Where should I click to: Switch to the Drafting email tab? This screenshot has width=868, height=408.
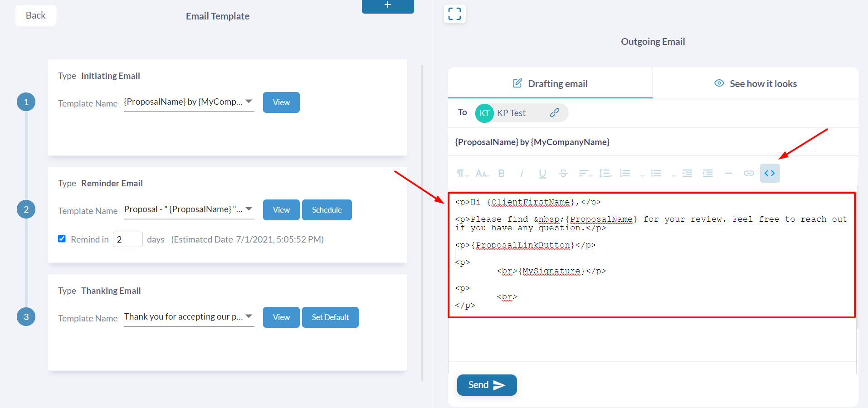point(550,83)
